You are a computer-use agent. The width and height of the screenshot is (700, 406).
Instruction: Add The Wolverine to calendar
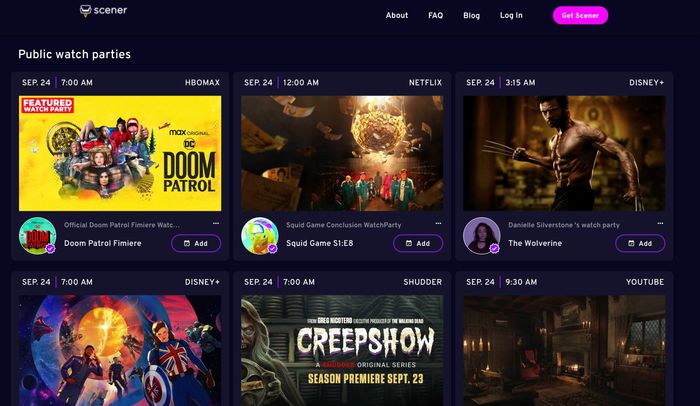(640, 243)
